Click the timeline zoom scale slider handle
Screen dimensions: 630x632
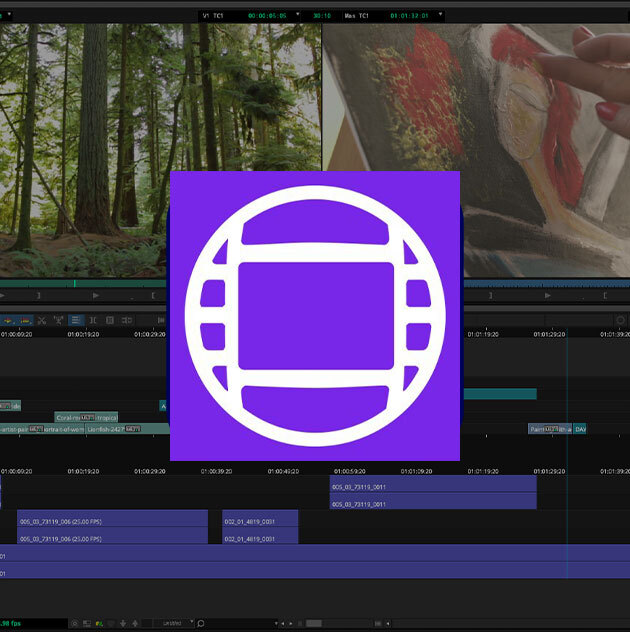[x=314, y=624]
